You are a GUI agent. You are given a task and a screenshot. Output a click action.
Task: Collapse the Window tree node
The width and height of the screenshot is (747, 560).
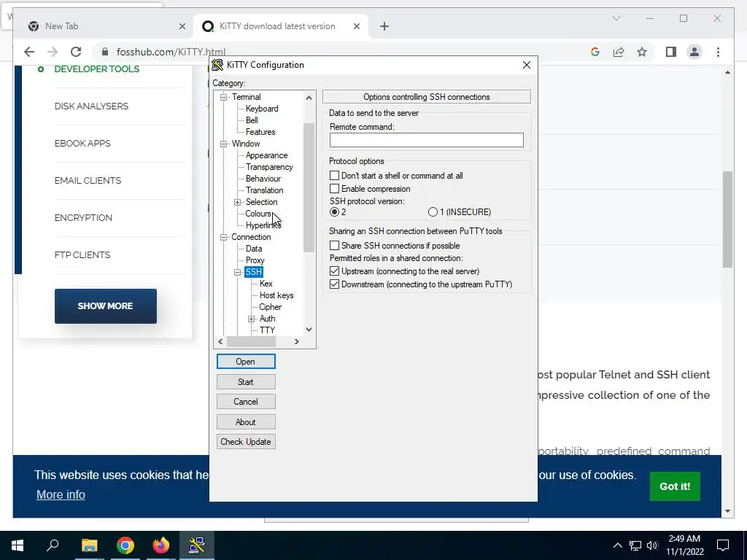click(x=223, y=144)
